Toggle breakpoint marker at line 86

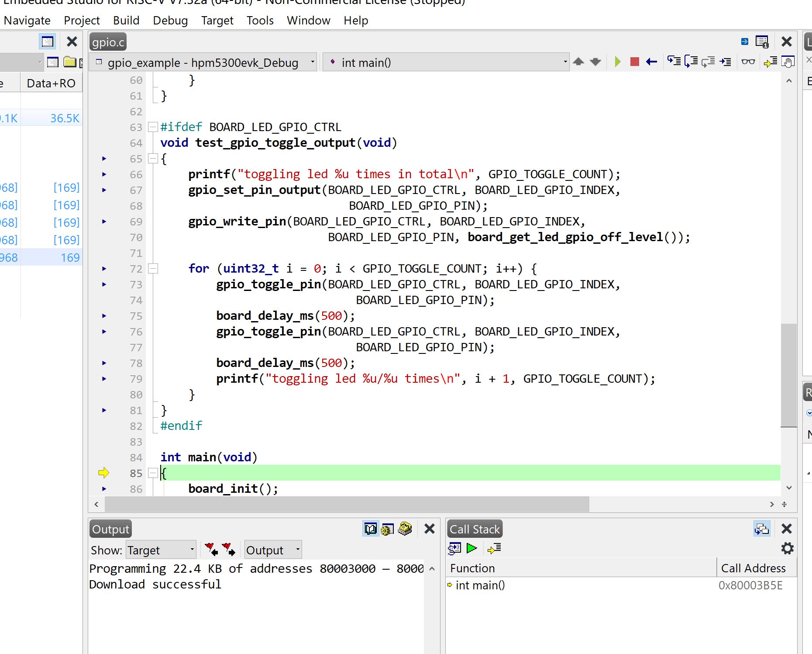tap(104, 489)
